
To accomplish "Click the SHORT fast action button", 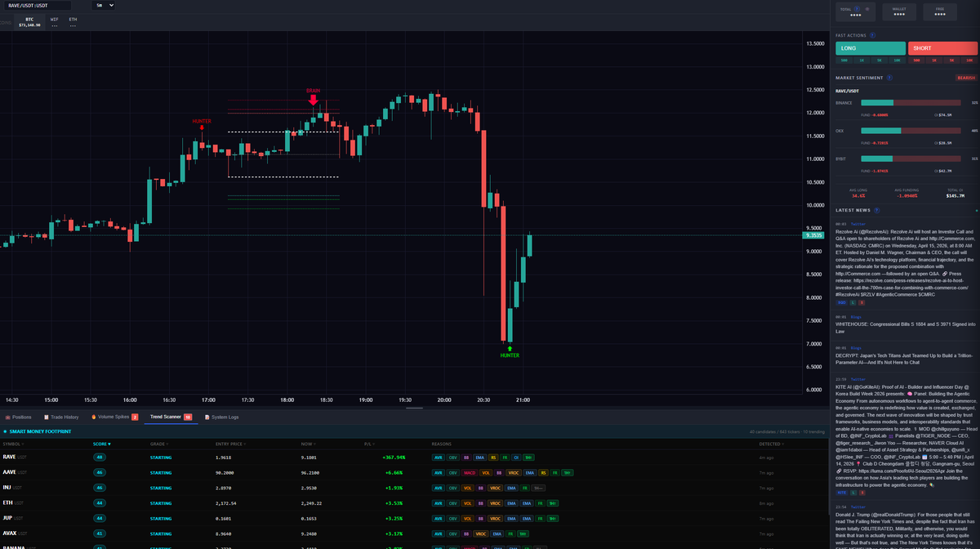I will 942,48.
